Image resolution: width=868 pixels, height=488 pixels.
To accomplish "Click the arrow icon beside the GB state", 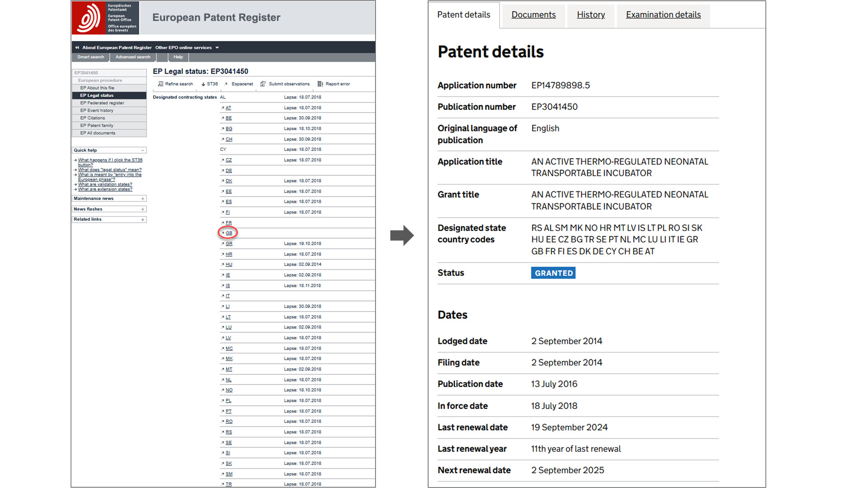I will click(x=223, y=233).
